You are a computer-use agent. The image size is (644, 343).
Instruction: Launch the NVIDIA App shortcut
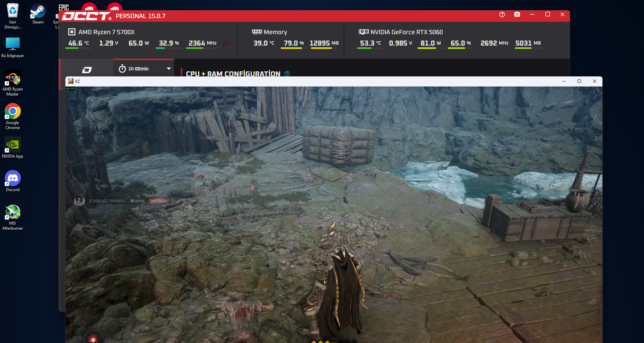click(13, 148)
